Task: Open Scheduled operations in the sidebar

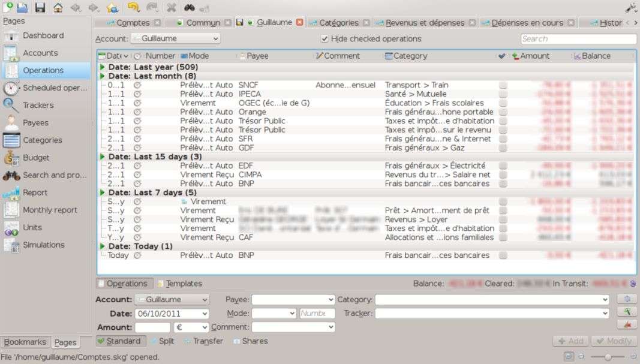Action: [x=55, y=88]
